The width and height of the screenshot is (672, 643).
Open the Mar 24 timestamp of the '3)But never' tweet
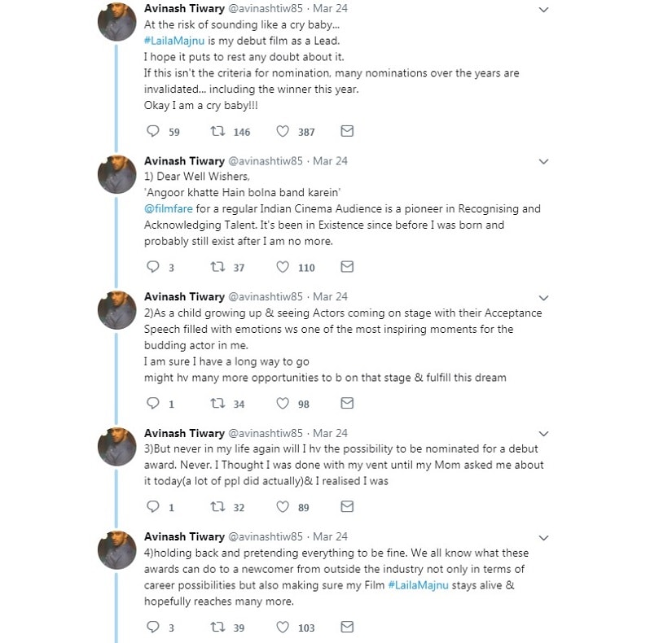[330, 433]
